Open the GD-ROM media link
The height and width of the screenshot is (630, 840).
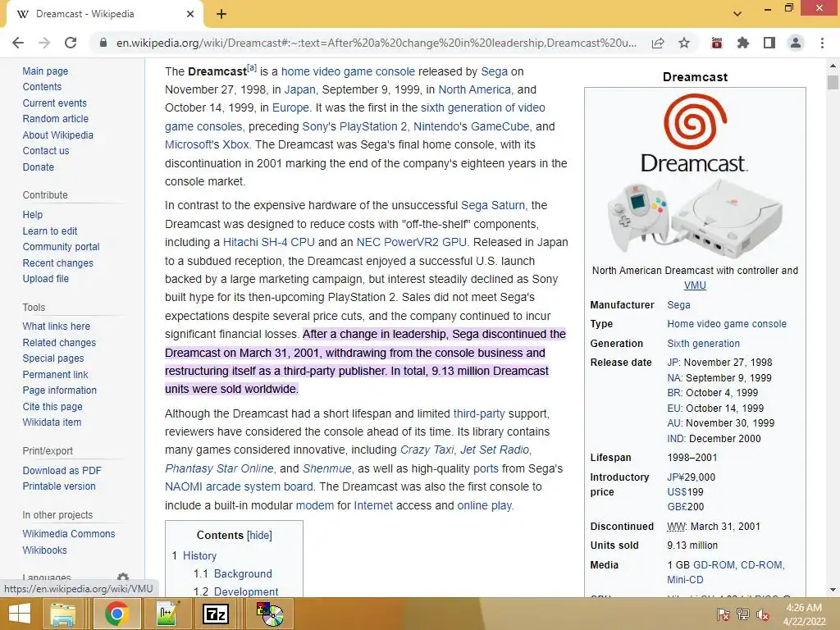pyautogui.click(x=714, y=565)
